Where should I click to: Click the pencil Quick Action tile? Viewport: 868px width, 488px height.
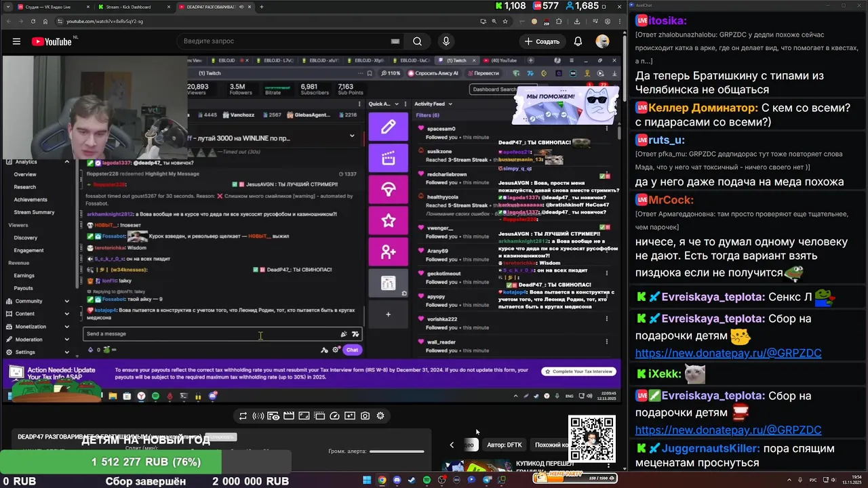pos(388,127)
